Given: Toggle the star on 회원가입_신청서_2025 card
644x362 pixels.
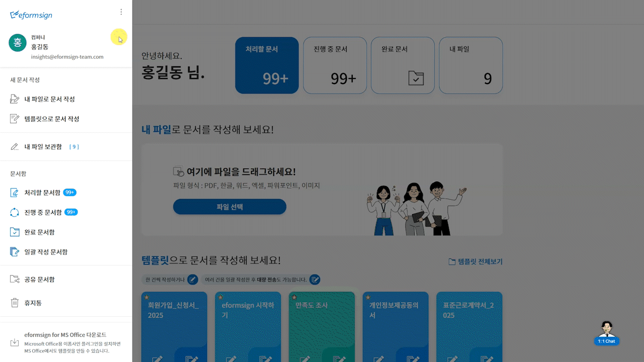Looking at the screenshot, I should pos(146,298).
